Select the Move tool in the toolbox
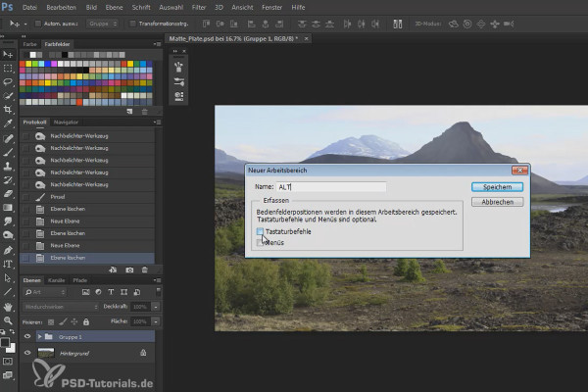Image resolution: width=588 pixels, height=392 pixels. [8, 55]
